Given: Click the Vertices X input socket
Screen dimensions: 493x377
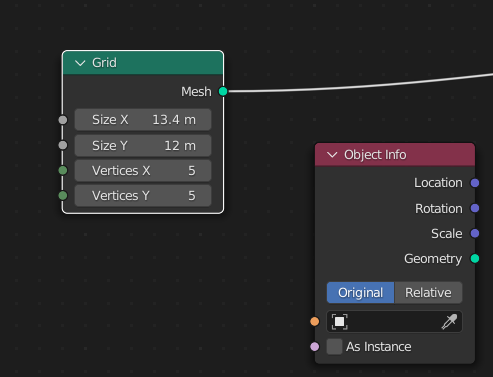Looking at the screenshot, I should tap(63, 170).
